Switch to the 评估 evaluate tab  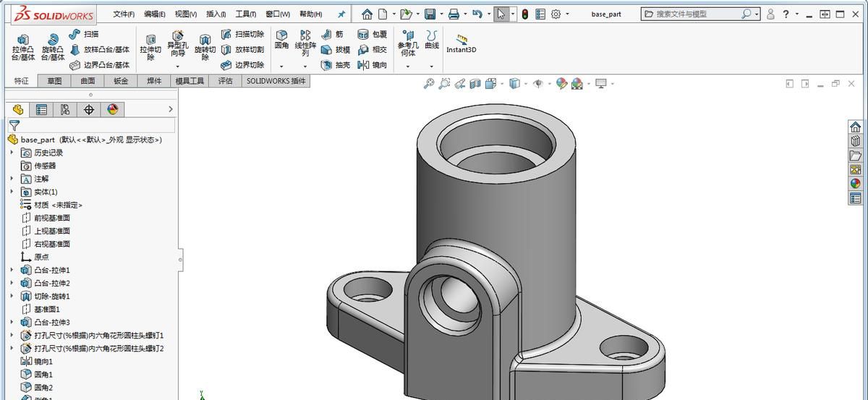pos(226,81)
